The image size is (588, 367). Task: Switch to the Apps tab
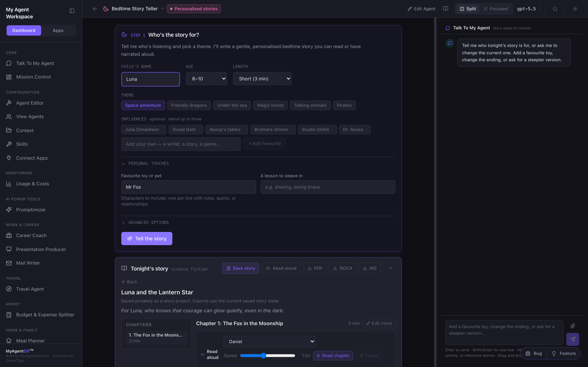(58, 30)
